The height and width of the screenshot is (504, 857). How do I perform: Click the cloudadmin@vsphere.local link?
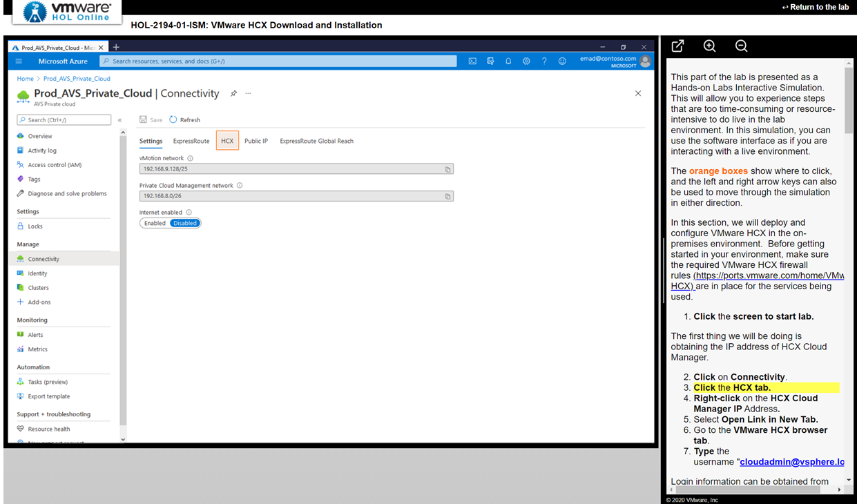tap(792, 462)
